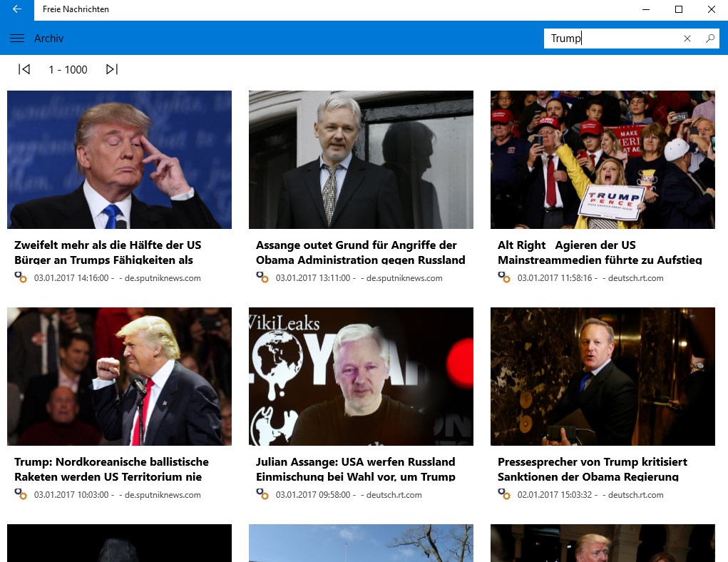Image resolution: width=728 pixels, height=562 pixels.
Task: Click the 1 - 1000 range label
Action: point(68,70)
